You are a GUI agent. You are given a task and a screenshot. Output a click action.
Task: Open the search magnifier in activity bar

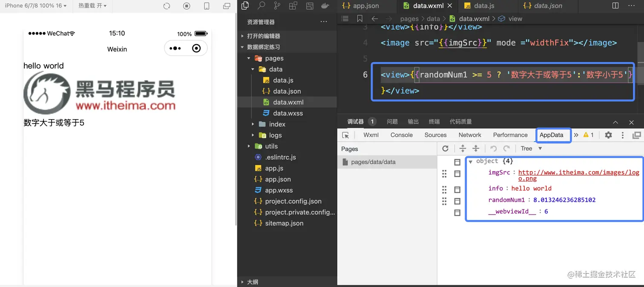(261, 6)
